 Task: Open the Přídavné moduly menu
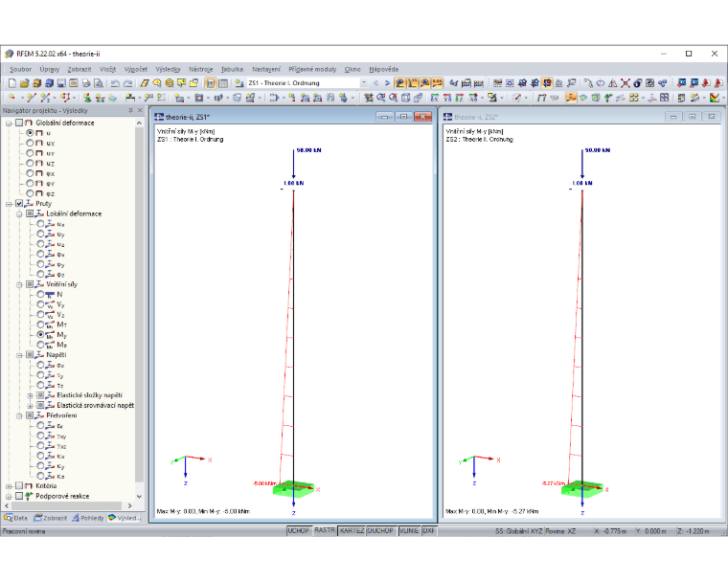coord(312,69)
